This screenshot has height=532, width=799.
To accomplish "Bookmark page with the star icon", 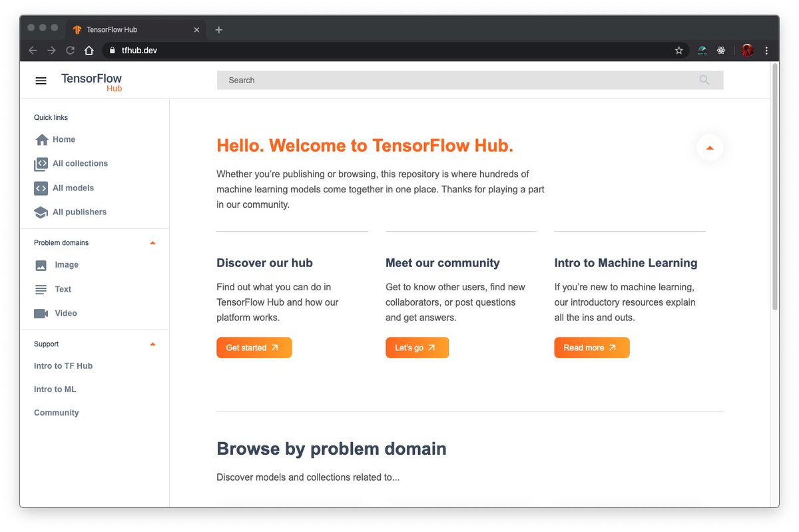I will tap(679, 51).
